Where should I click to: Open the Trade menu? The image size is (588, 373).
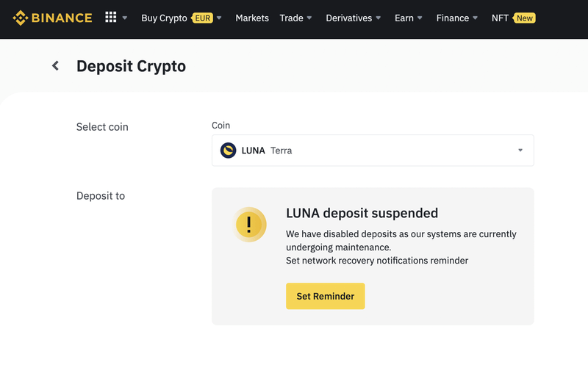[x=291, y=18]
